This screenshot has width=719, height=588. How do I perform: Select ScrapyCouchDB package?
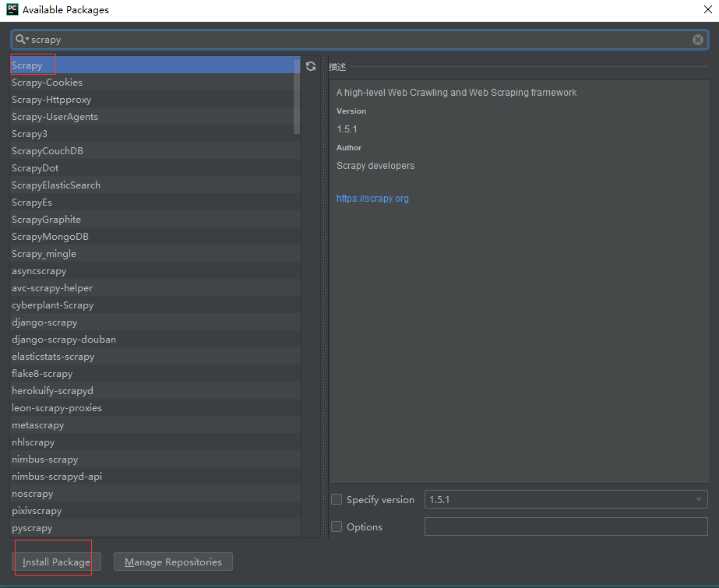pyautogui.click(x=155, y=151)
